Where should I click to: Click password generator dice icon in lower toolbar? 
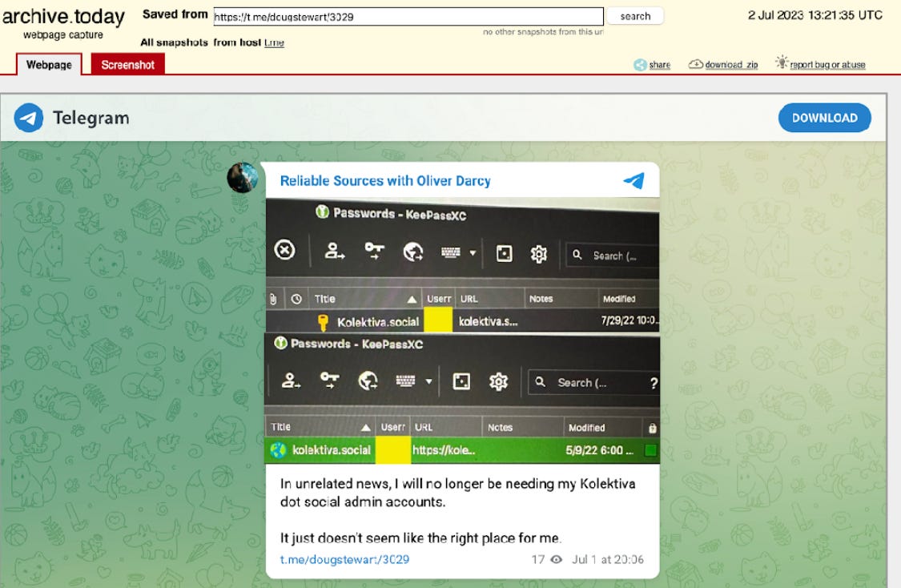tap(461, 381)
